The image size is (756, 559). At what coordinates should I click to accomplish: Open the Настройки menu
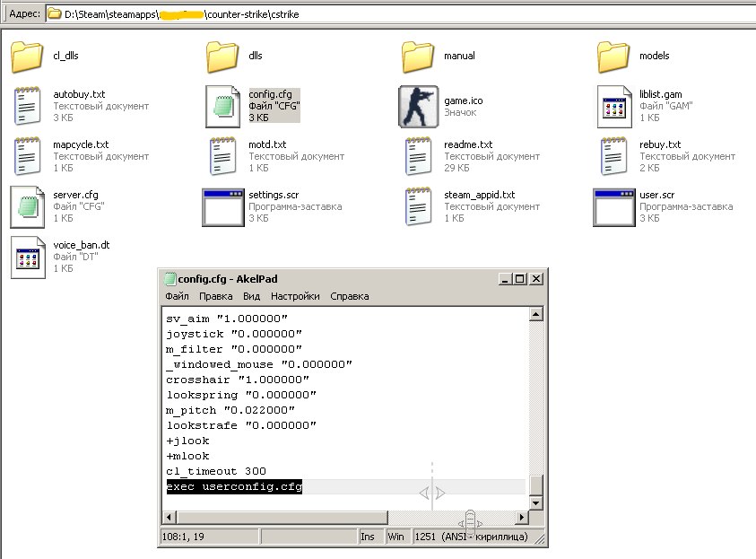coord(295,296)
